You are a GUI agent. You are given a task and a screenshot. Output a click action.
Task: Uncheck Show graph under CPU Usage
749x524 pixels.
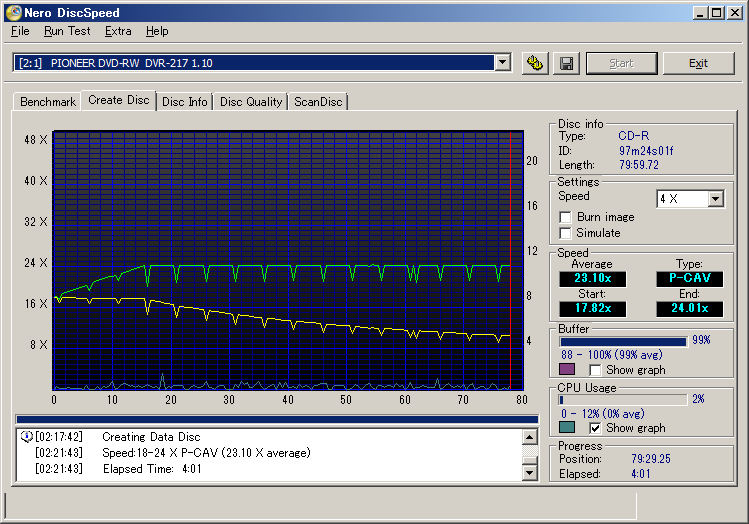tap(596, 428)
